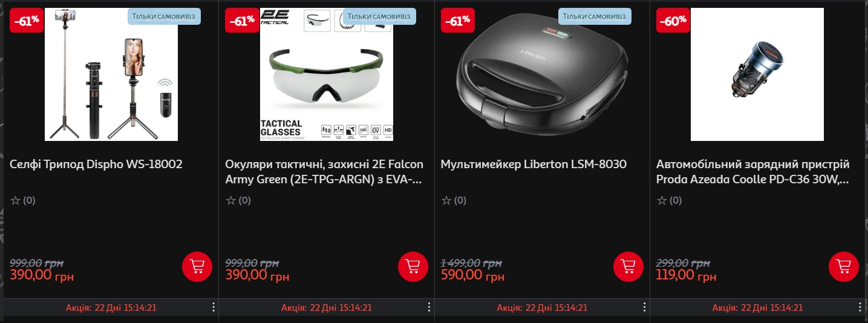Image resolution: width=868 pixels, height=323 pixels.
Task: Click star rating under Liberton multimaker
Action: click(446, 200)
